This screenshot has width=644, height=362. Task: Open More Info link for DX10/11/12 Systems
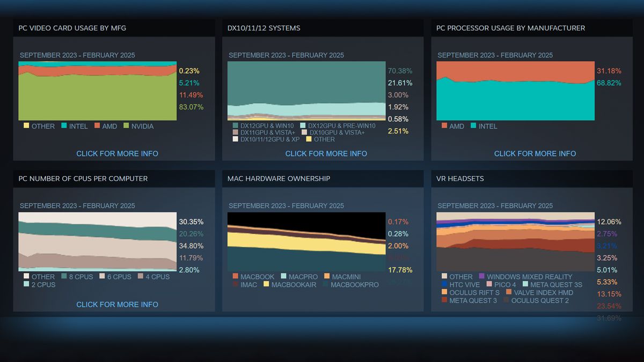[326, 153]
